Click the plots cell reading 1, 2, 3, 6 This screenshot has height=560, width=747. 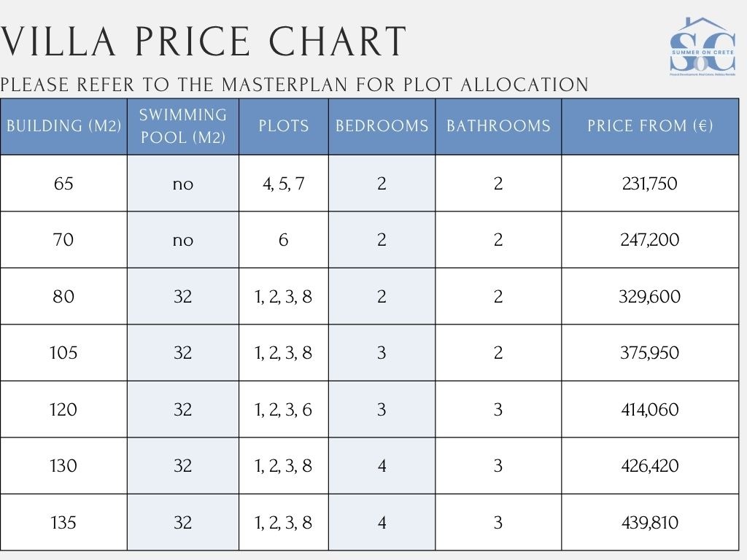[283, 410]
